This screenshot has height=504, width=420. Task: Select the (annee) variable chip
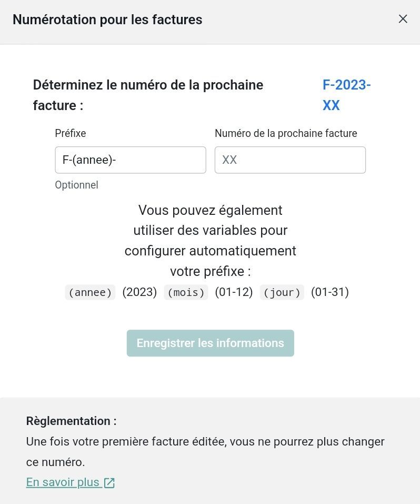click(x=90, y=292)
